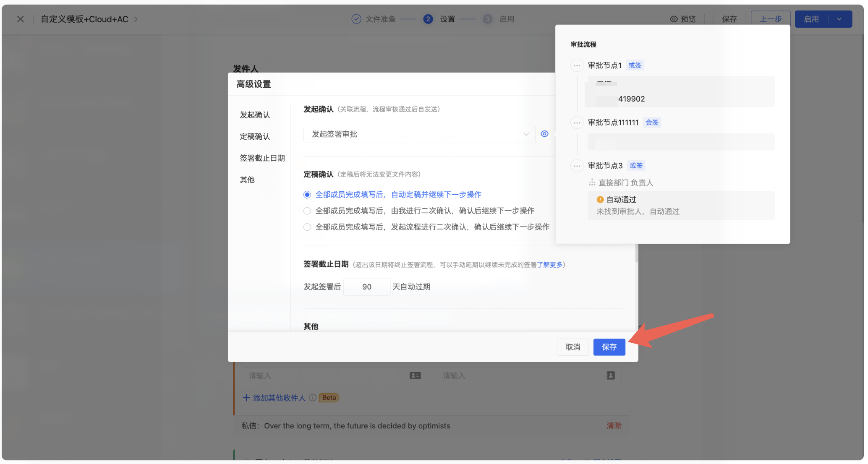Click the ellipsis icon for 审批节点1
Screen dimensions: 868x464
click(x=577, y=65)
